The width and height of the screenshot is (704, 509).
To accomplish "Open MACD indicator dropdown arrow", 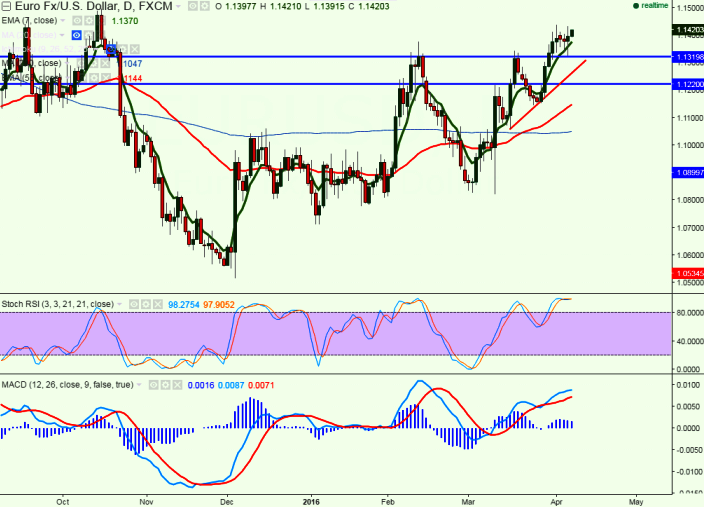I will coord(139,385).
